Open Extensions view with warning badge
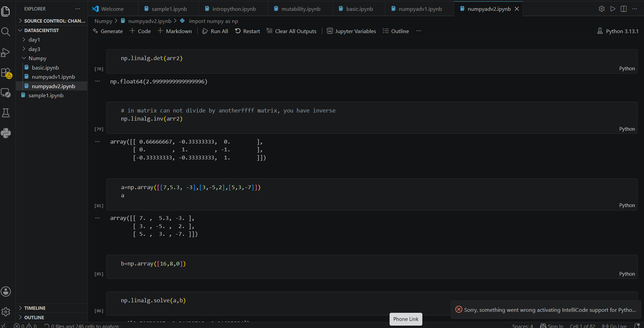Screen dimensions: 644x328 pos(6,72)
